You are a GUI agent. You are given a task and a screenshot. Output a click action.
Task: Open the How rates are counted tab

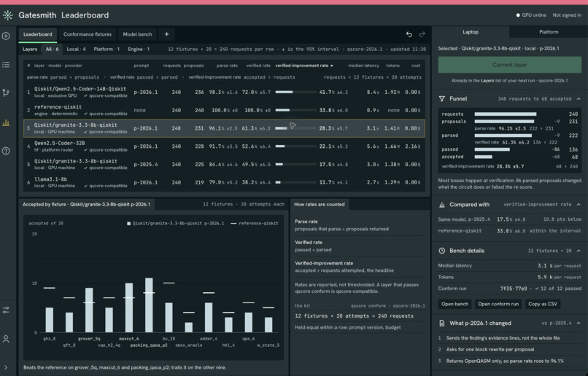[319, 205]
